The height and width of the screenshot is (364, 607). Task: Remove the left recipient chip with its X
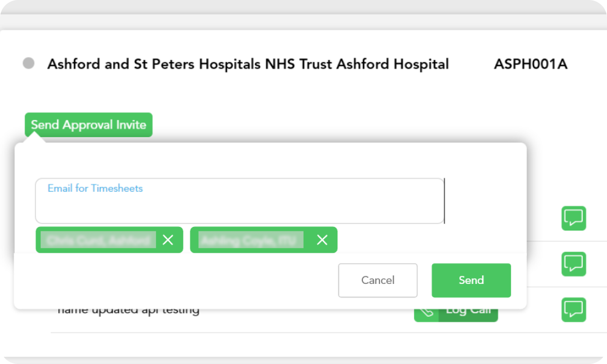pyautogui.click(x=168, y=240)
